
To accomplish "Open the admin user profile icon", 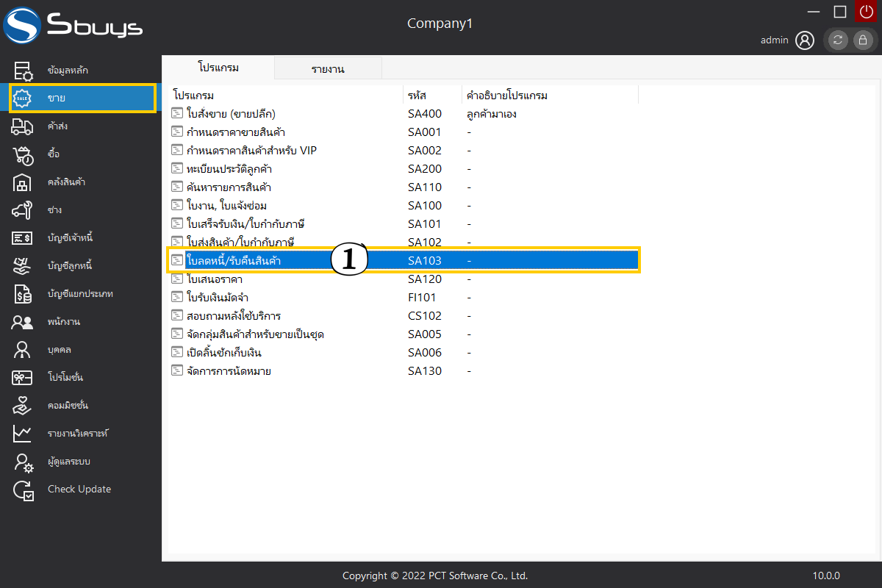I will click(x=805, y=40).
